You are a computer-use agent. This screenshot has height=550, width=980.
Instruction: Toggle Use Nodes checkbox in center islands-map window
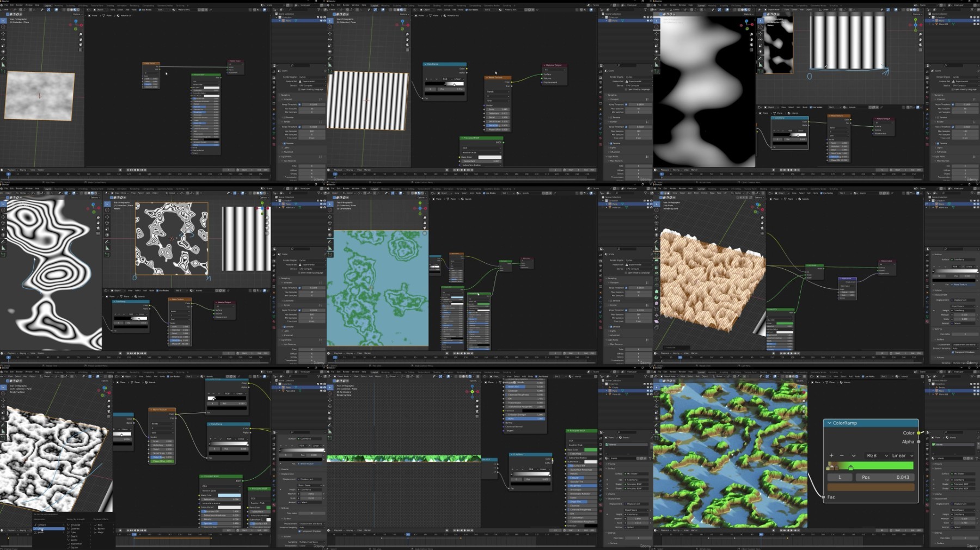(484, 193)
